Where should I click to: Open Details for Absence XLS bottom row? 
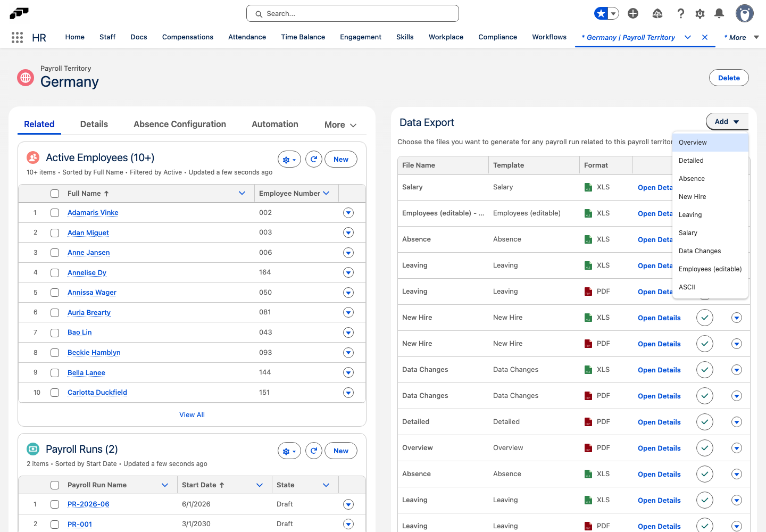[x=659, y=475]
